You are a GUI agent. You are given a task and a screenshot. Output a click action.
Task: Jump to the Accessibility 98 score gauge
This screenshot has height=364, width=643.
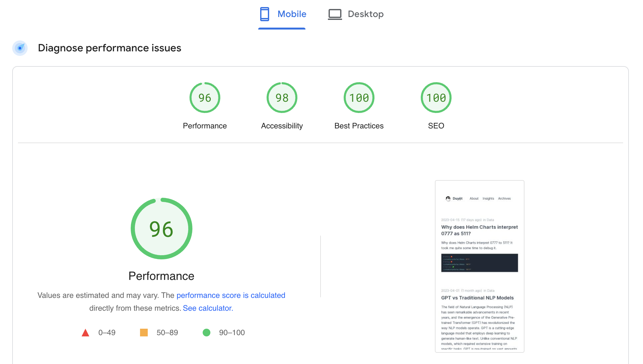(282, 98)
